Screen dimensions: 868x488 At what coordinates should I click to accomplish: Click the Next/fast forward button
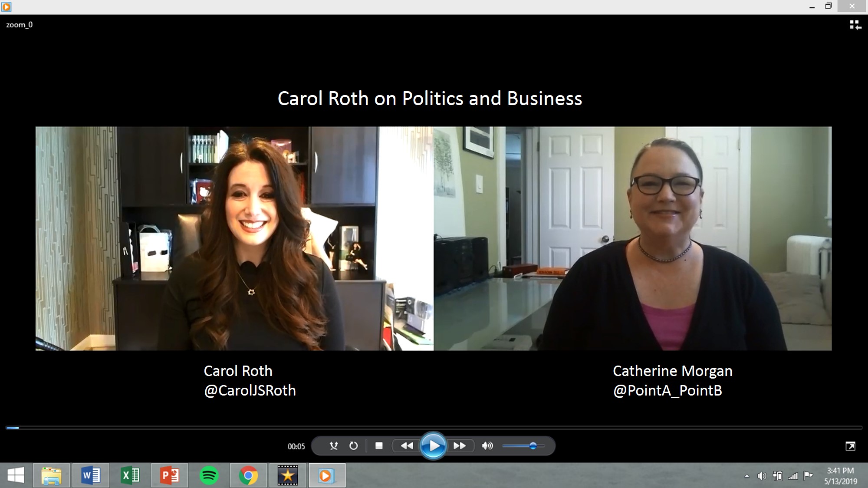point(459,446)
